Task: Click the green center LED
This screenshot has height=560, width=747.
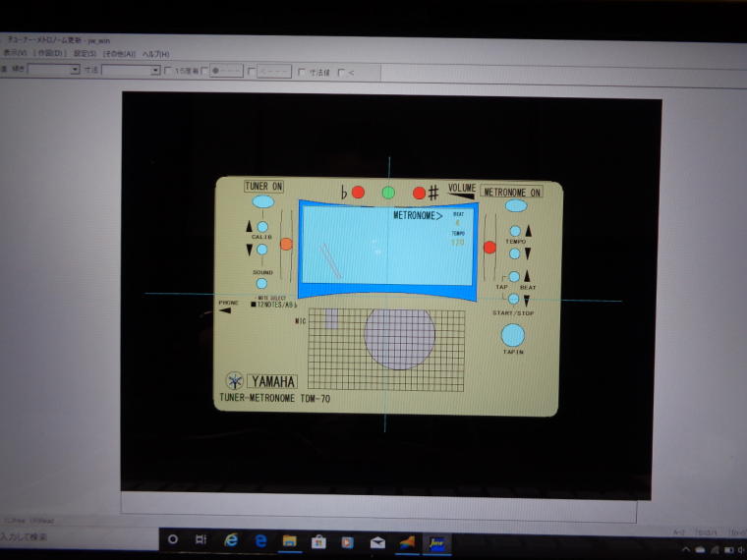Action: [x=388, y=193]
